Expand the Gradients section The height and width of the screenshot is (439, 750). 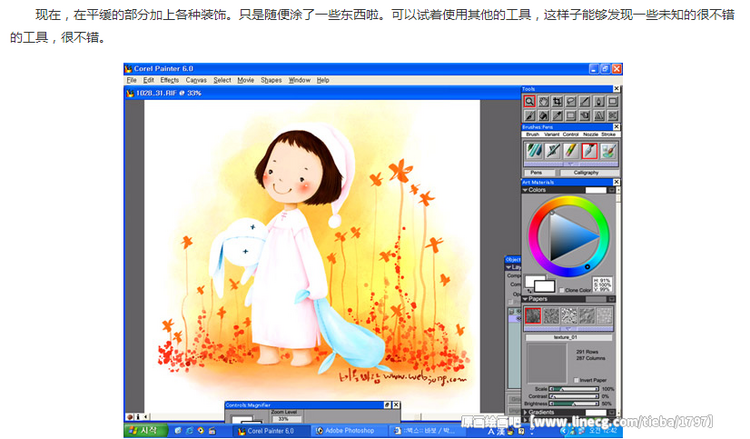[x=525, y=412]
